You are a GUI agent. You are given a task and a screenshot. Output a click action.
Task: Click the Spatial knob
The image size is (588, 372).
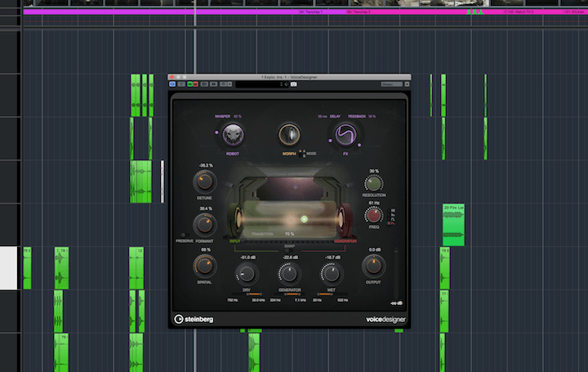coord(204,266)
